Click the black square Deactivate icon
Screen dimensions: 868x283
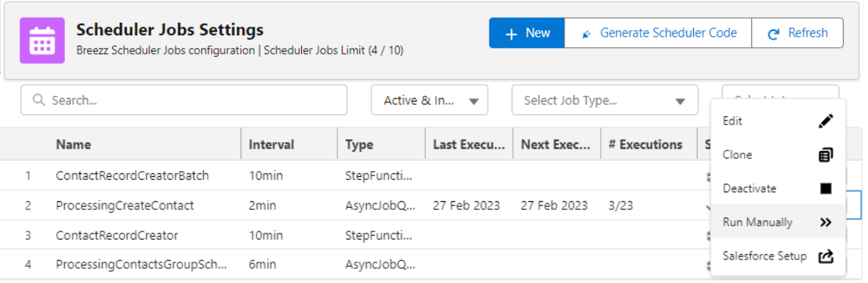pyautogui.click(x=825, y=189)
